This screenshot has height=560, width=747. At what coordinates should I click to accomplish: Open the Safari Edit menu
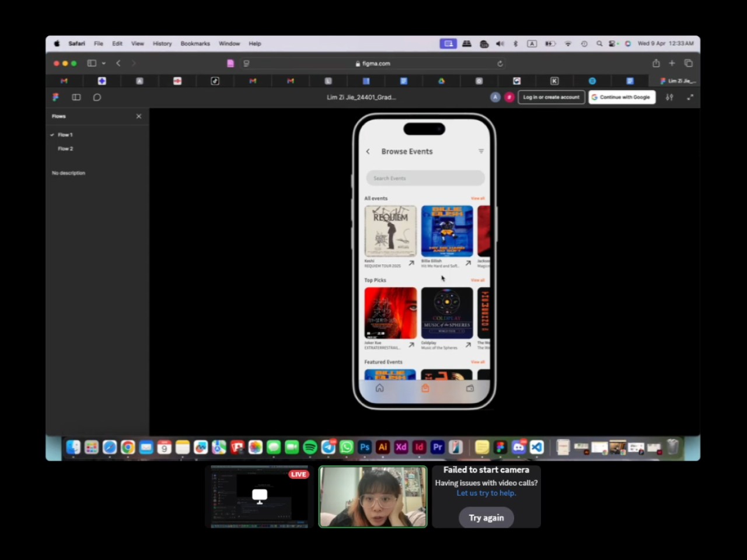click(117, 44)
